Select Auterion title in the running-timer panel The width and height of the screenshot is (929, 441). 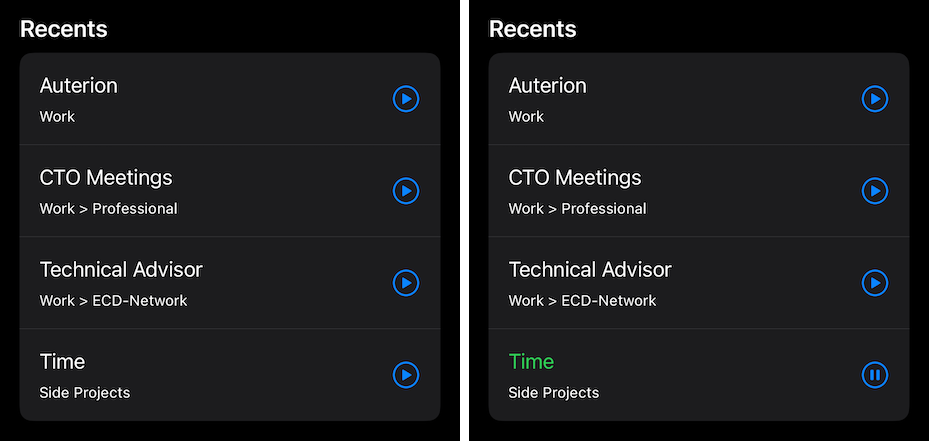(x=547, y=86)
